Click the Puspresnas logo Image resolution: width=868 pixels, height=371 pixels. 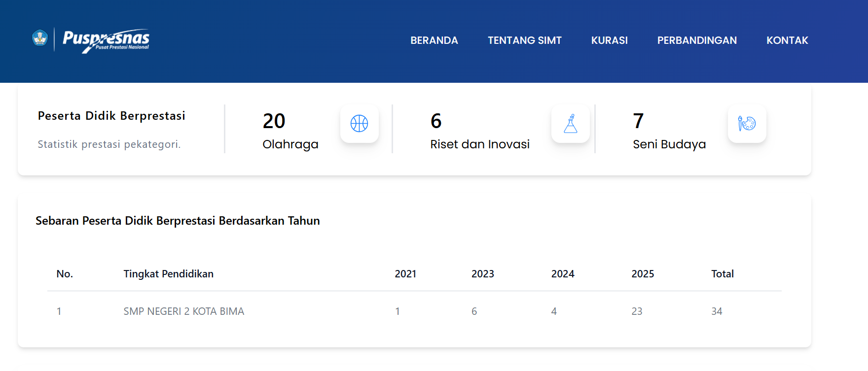coord(106,40)
